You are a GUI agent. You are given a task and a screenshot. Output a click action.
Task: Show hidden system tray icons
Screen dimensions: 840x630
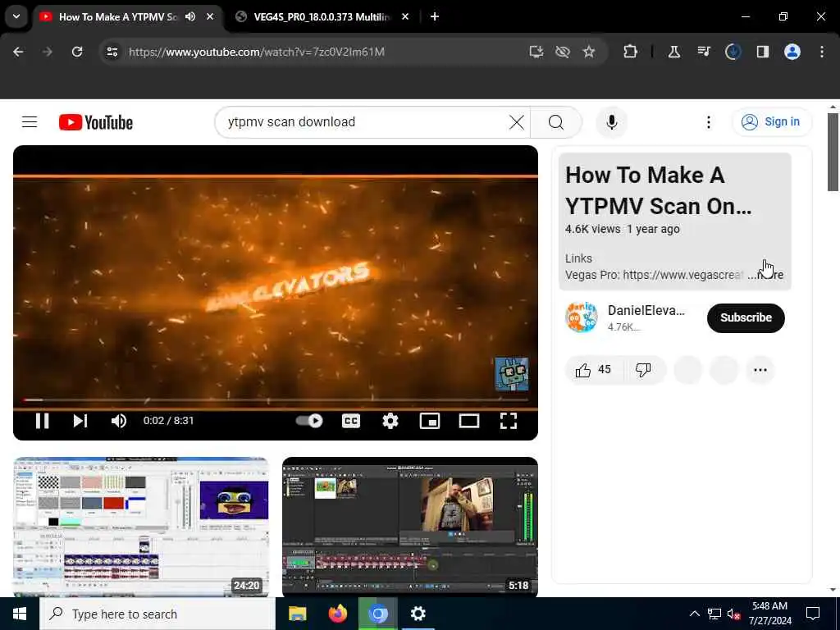[x=694, y=614]
